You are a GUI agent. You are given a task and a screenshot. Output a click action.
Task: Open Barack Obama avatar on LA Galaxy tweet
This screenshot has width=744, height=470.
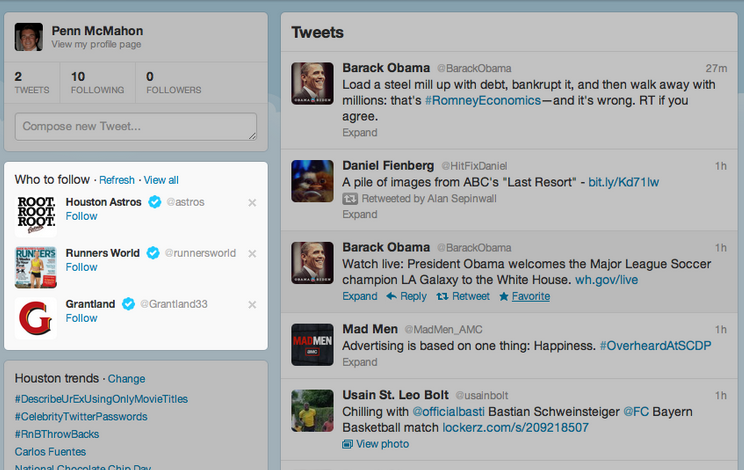(312, 263)
